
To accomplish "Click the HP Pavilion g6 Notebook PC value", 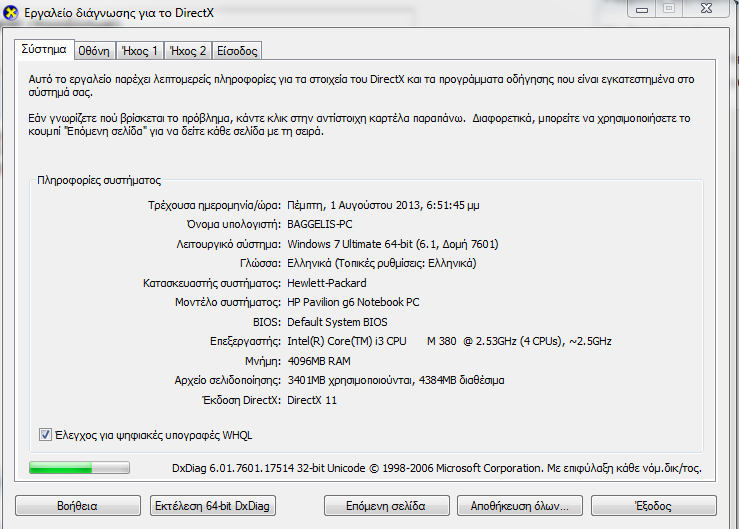I will [x=353, y=302].
